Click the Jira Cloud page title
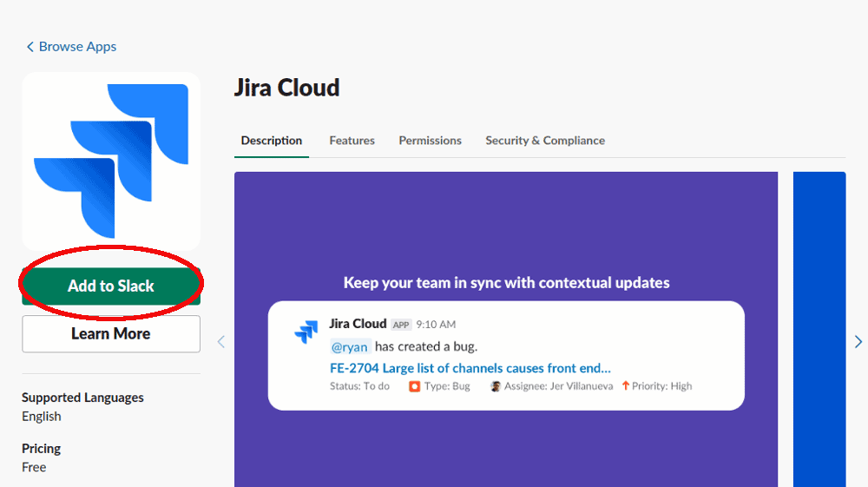Image resolution: width=868 pixels, height=487 pixels. 286,88
